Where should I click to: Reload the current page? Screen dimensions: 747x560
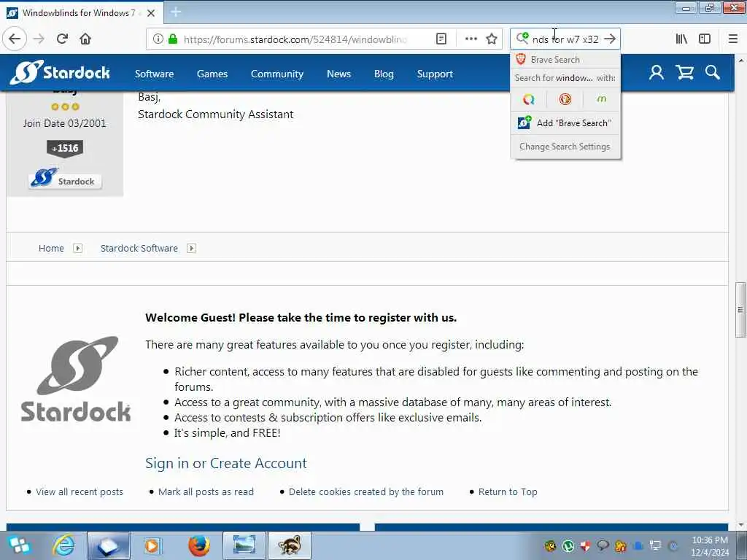tap(63, 39)
